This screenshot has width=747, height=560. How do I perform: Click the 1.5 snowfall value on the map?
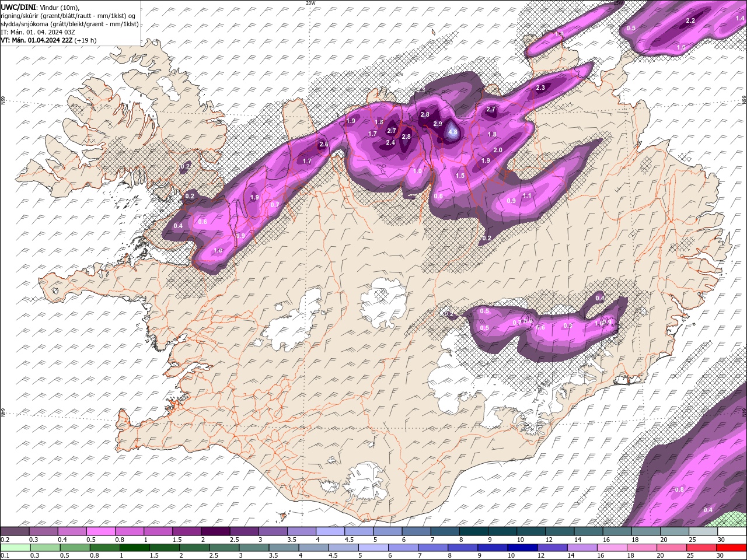click(460, 176)
